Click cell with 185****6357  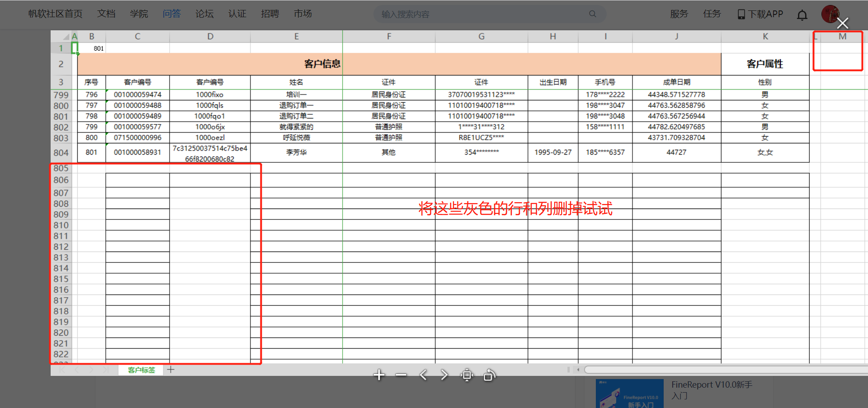(x=605, y=152)
